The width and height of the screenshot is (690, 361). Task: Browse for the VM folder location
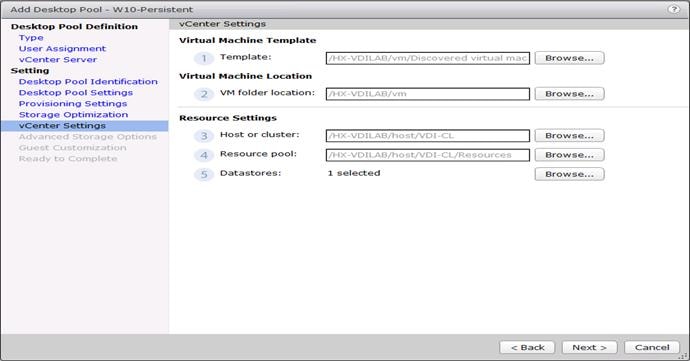pos(569,93)
